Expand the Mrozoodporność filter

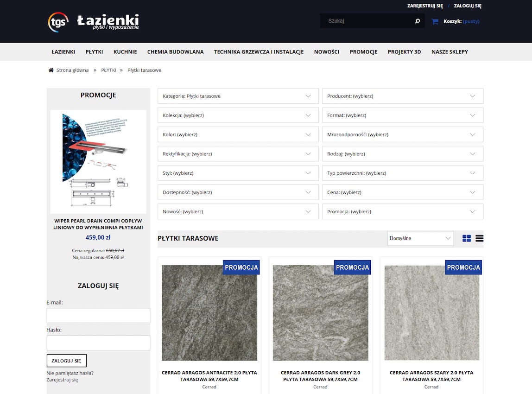pyautogui.click(x=402, y=134)
